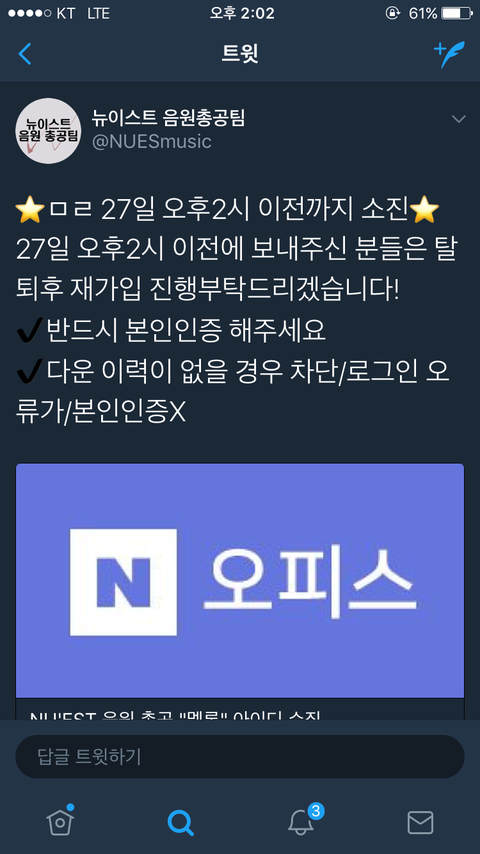Switch to the Home tab
The height and width of the screenshot is (854, 480).
pos(60,821)
